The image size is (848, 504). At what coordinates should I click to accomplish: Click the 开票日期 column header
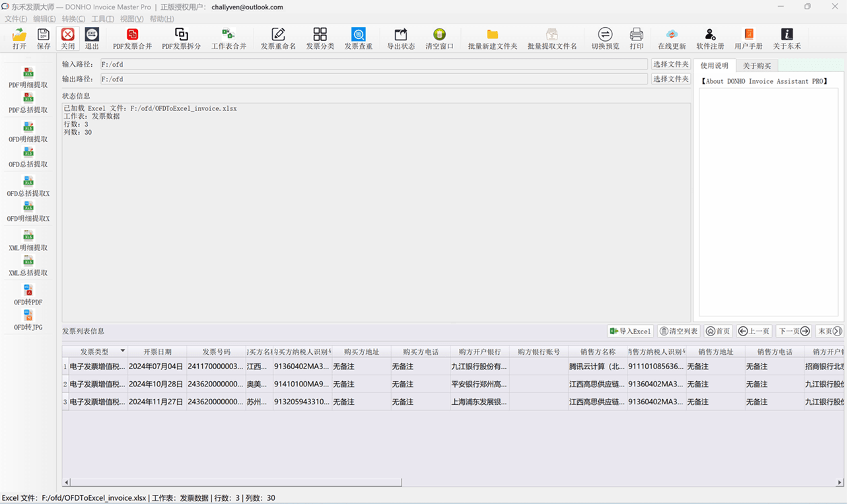157,352
